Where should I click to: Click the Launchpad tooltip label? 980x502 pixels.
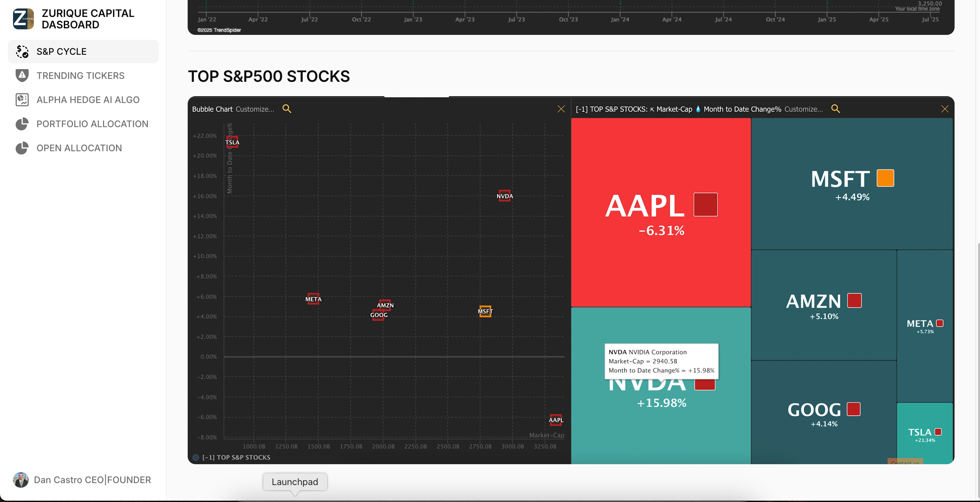(x=295, y=481)
